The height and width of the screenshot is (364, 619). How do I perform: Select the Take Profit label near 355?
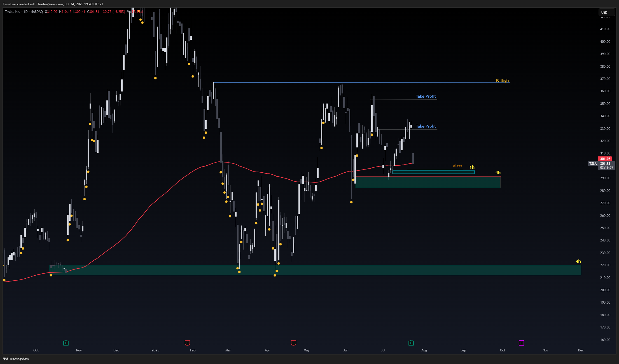click(426, 96)
